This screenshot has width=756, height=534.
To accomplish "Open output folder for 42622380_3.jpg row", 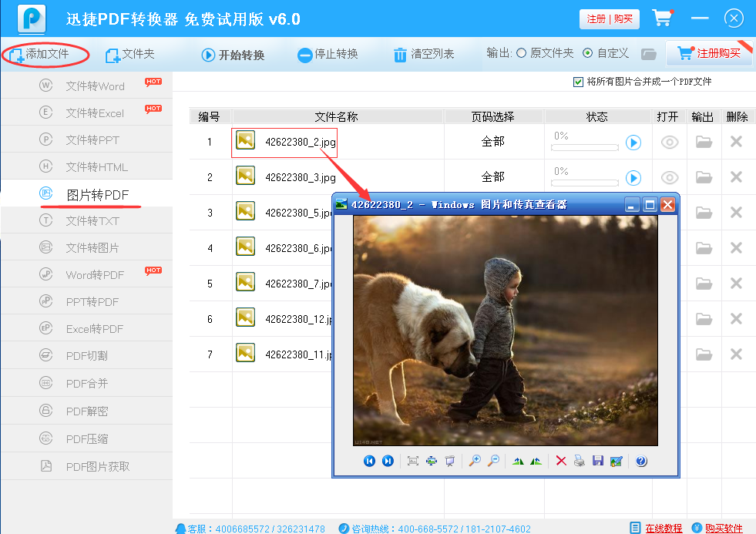I will (x=704, y=177).
